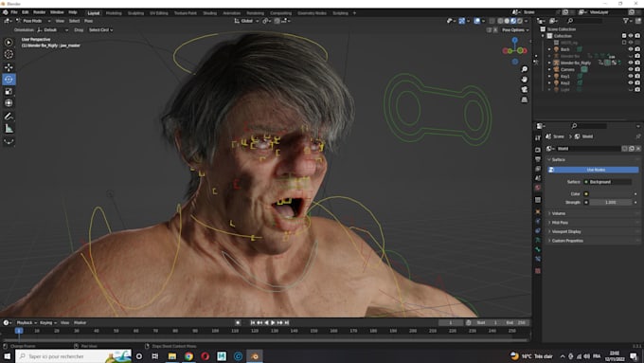Viewport: 644px width, 363px height.
Task: Play the animation forward
Action: coord(273,322)
